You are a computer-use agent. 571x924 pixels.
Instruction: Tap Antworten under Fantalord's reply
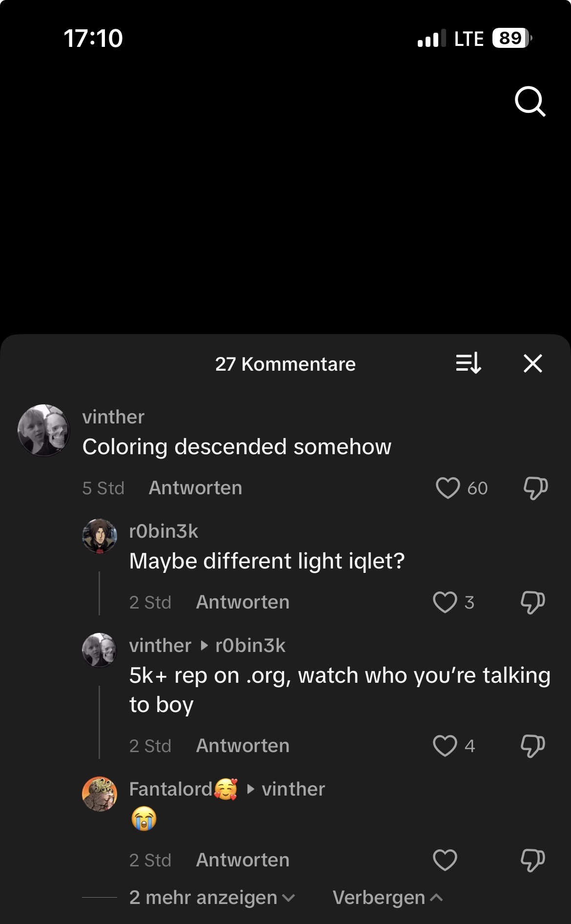243,860
